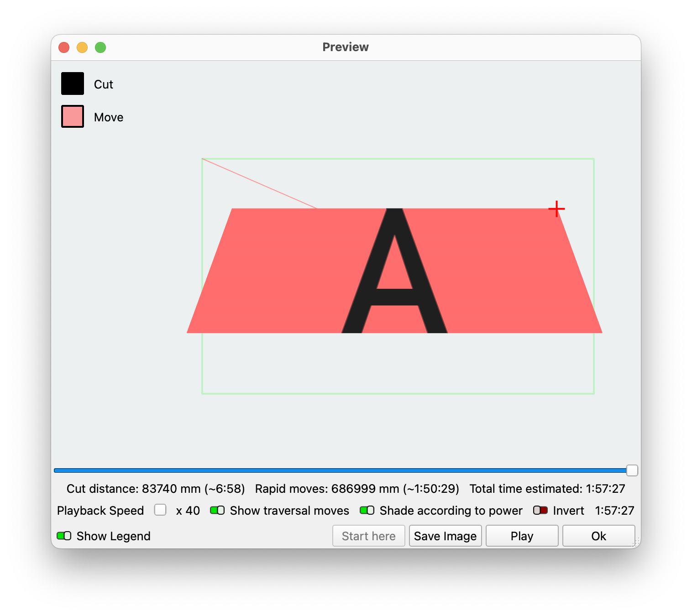Click the red crosshair laser position marker

point(556,209)
